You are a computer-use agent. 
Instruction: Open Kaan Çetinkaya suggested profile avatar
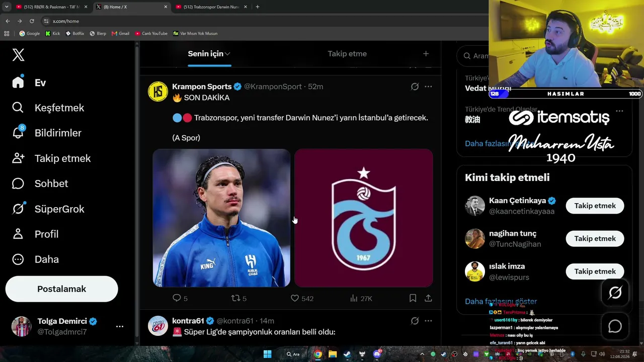(474, 206)
